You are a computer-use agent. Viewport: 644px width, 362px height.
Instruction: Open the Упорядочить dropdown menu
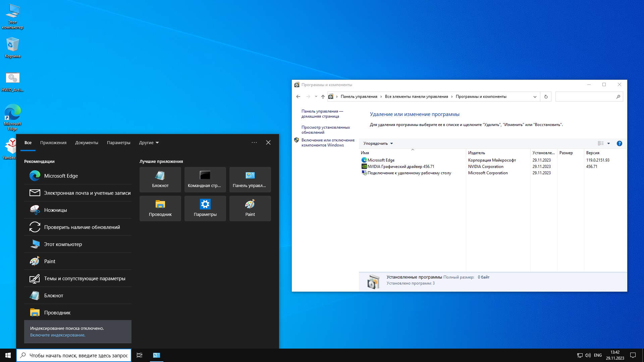pyautogui.click(x=378, y=143)
